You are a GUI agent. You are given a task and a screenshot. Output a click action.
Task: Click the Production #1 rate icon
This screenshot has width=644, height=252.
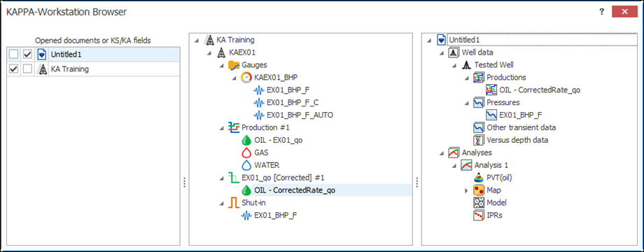point(234,127)
